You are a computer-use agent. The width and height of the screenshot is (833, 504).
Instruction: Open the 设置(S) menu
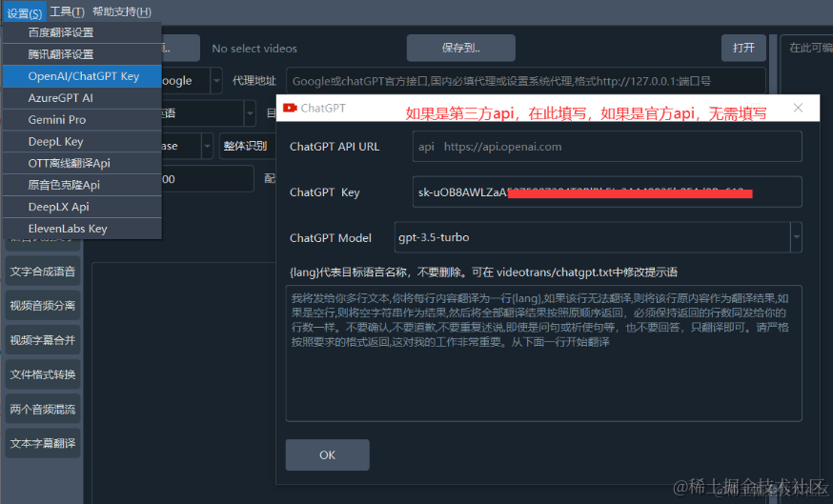point(25,12)
